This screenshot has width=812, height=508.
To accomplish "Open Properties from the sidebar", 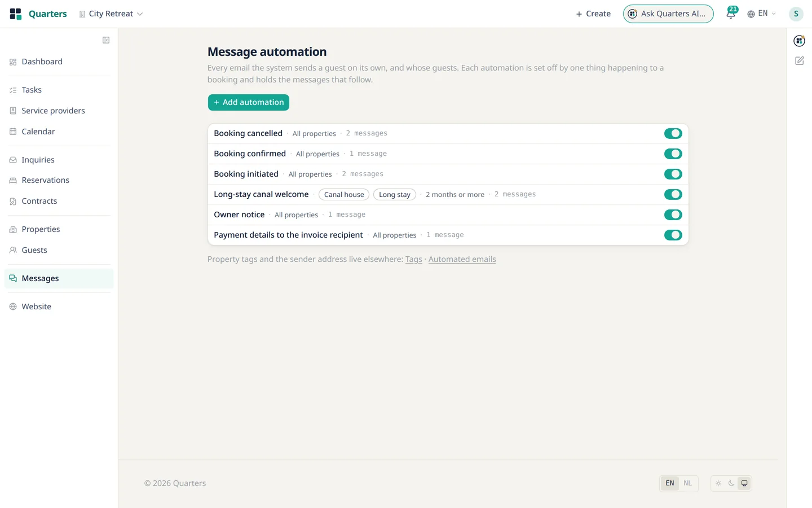I will [59, 229].
